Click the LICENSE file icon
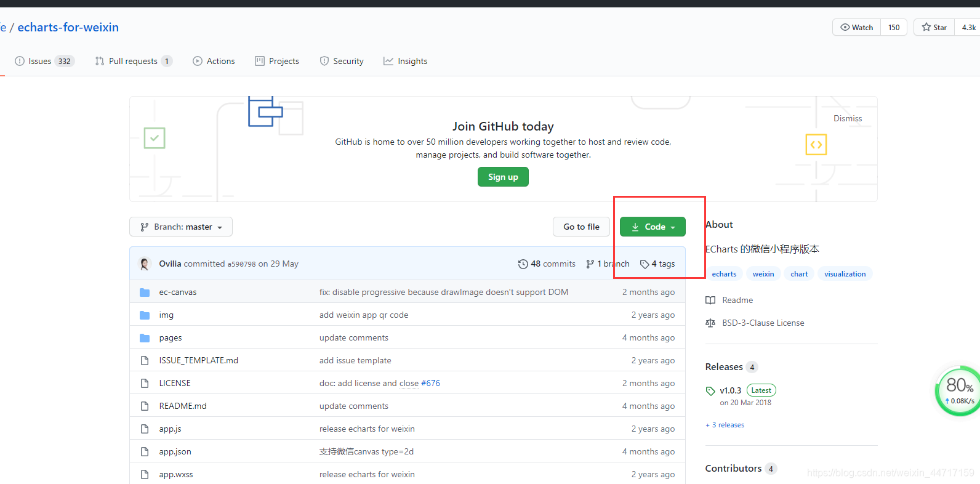The image size is (980, 484). click(145, 383)
